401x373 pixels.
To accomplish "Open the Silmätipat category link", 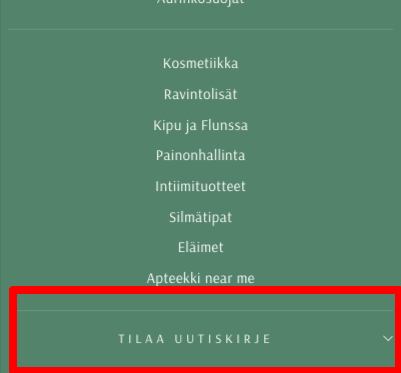I will pos(201,218).
